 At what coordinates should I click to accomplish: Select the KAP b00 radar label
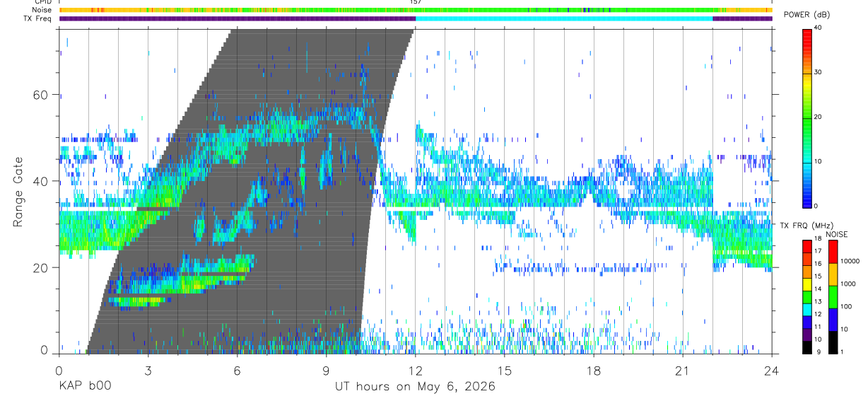click(85, 387)
